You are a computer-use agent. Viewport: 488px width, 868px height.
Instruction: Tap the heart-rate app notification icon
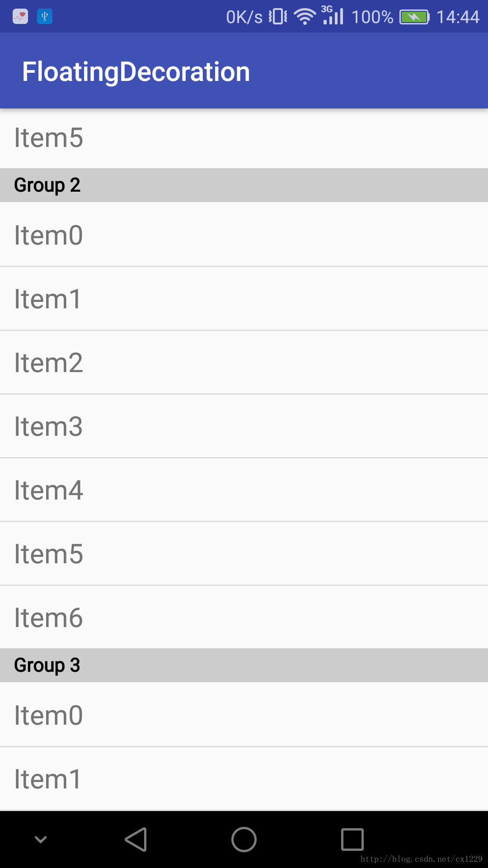pos(20,17)
